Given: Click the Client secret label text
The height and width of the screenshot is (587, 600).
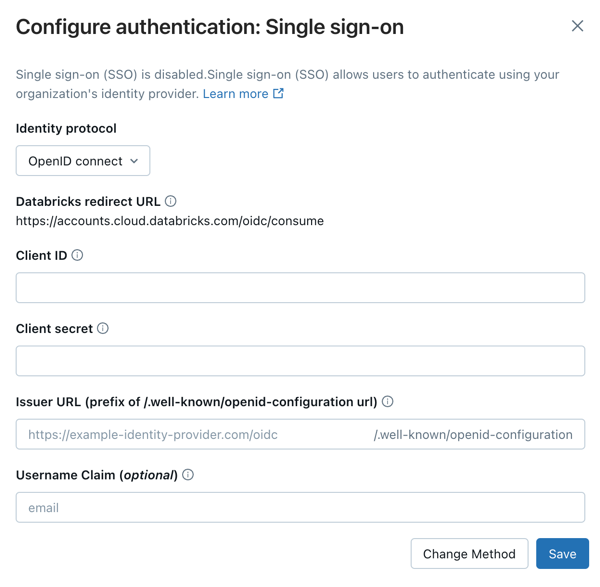Looking at the screenshot, I should (54, 328).
